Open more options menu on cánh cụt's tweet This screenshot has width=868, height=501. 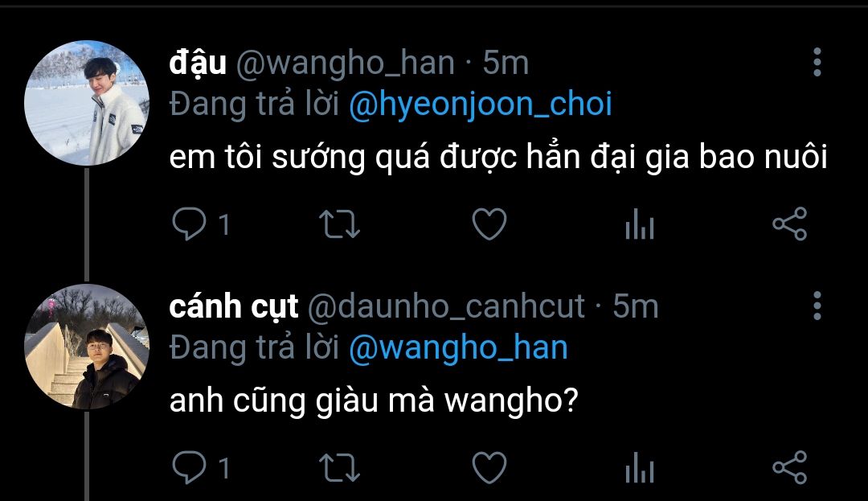click(817, 306)
